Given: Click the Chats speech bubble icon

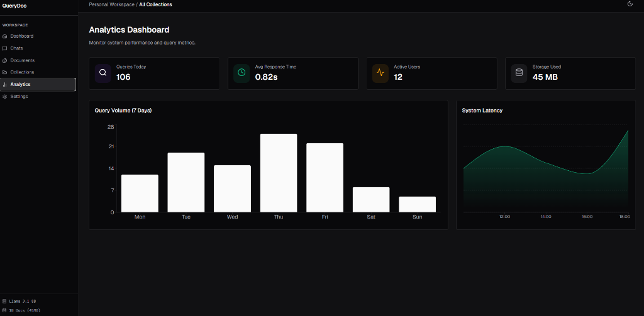Looking at the screenshot, I should (5, 48).
